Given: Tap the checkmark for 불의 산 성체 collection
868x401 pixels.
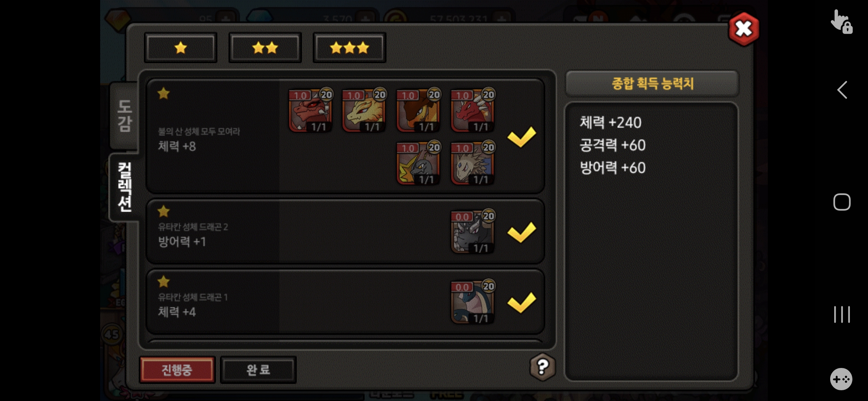Looking at the screenshot, I should [522, 137].
